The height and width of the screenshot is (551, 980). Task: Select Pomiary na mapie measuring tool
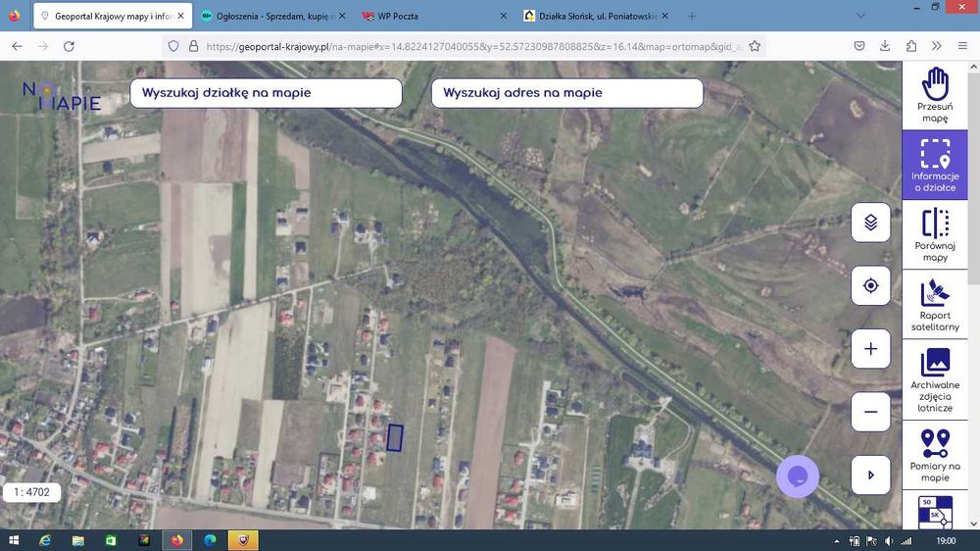[x=935, y=455]
